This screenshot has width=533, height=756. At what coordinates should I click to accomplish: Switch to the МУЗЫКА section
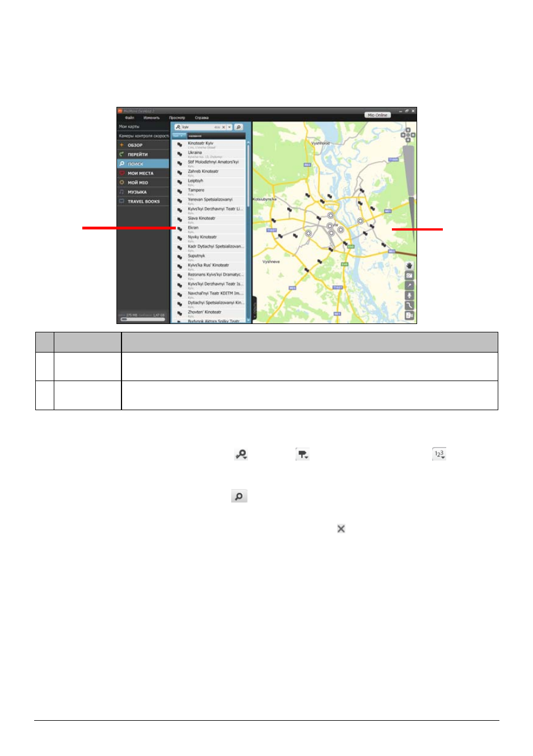coord(143,192)
